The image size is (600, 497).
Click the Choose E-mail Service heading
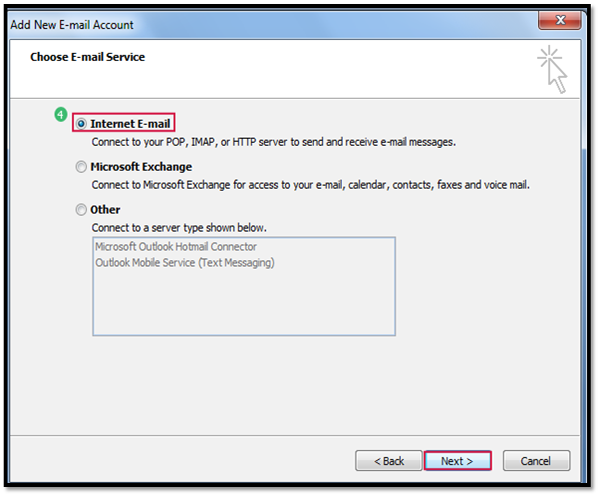point(88,57)
